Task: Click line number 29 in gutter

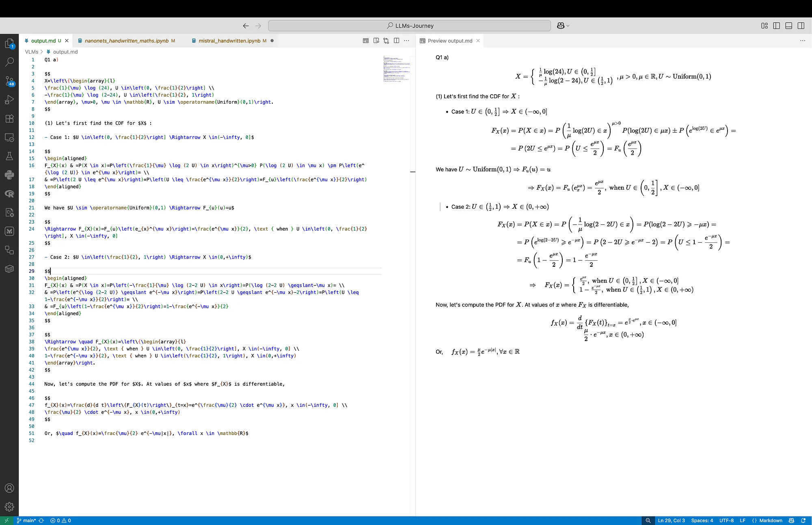Action: point(32,271)
